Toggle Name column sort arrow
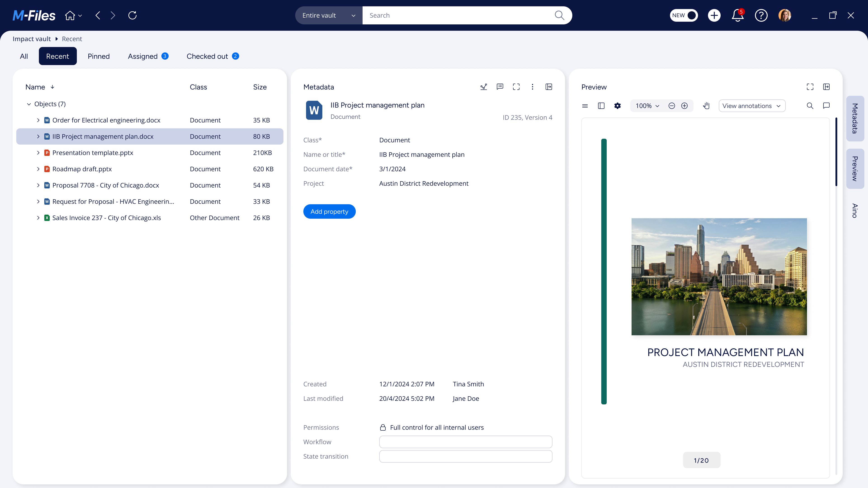 (53, 87)
